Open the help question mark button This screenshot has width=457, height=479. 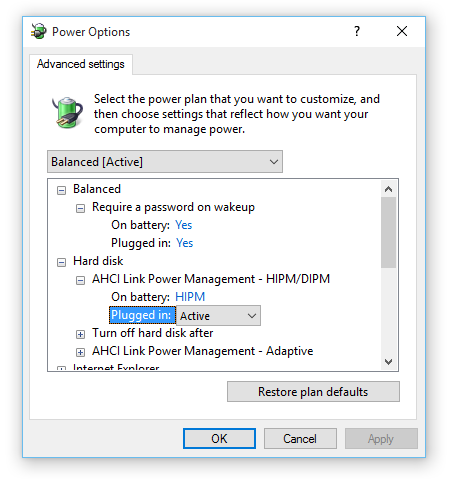[357, 31]
